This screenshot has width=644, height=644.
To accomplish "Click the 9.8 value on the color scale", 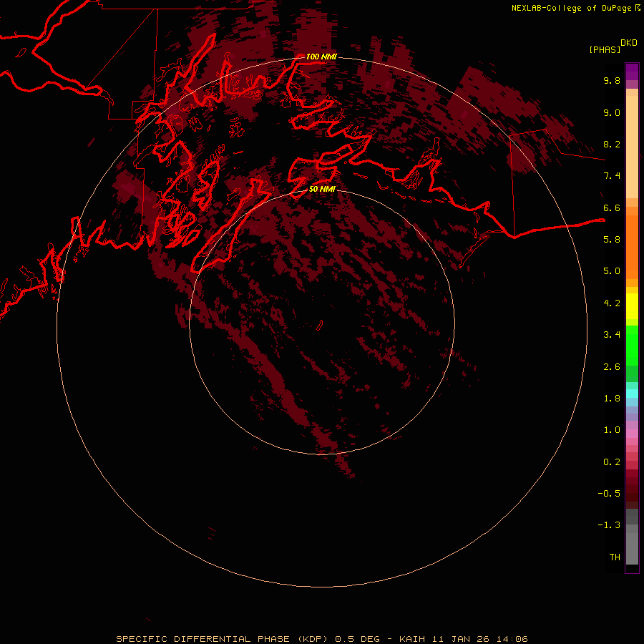I will coord(612,80).
